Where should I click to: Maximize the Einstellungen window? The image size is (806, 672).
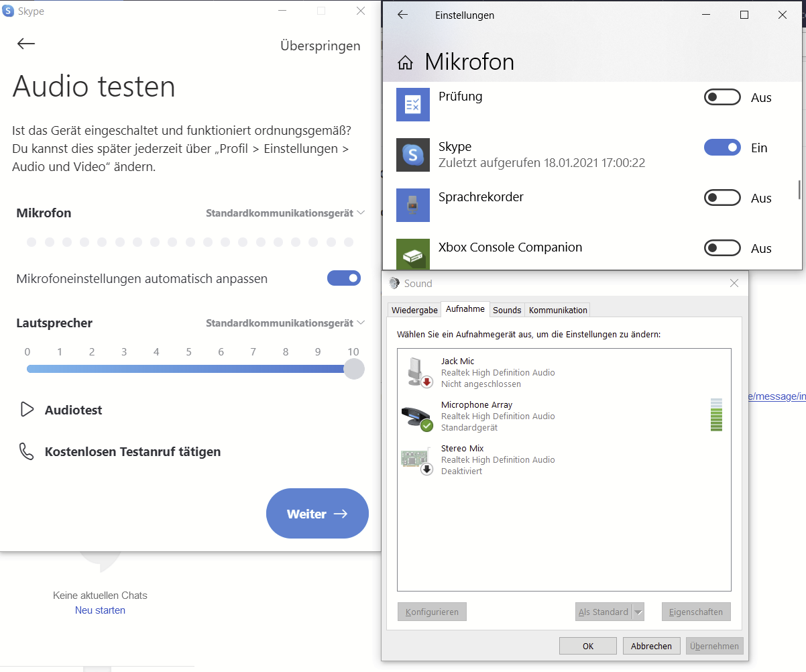point(744,15)
